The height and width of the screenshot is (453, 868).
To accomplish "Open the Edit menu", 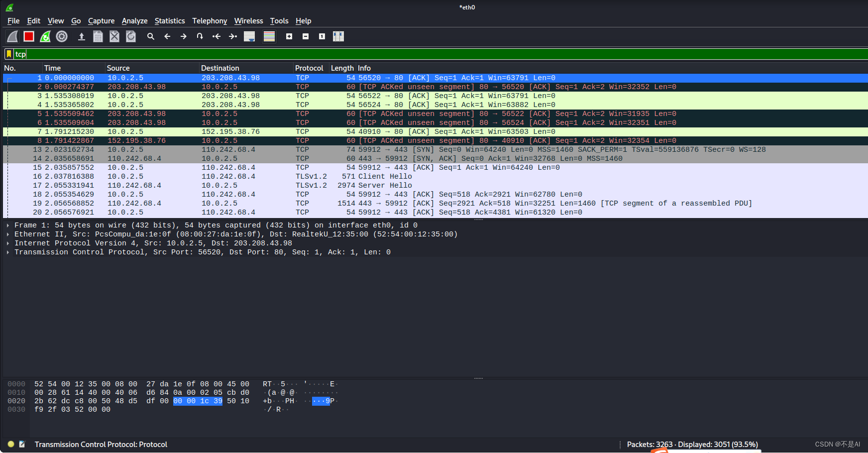I will coord(34,21).
